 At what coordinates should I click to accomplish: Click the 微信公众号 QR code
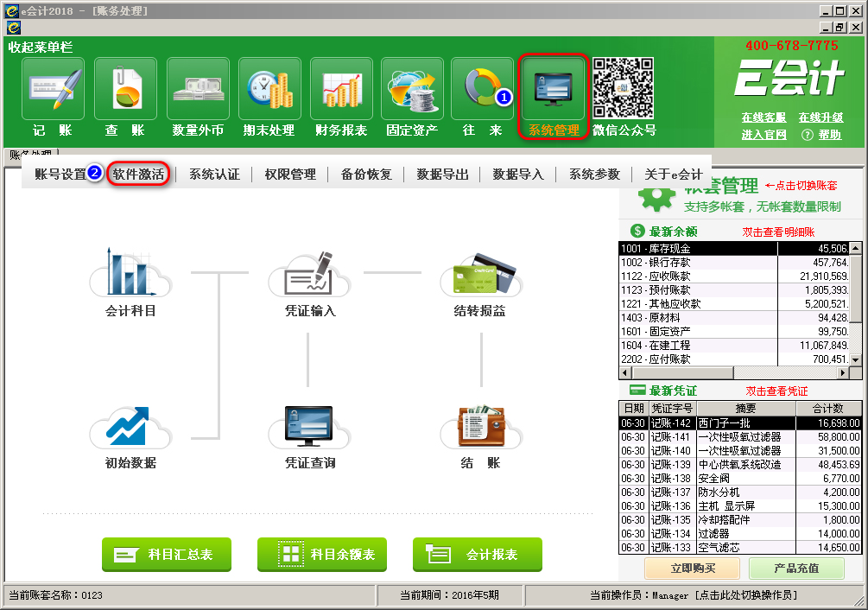click(x=624, y=89)
